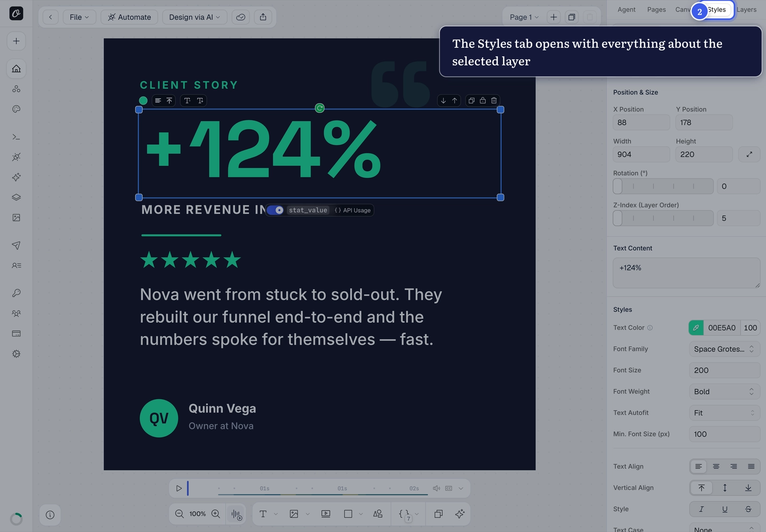This screenshot has width=766, height=532.
Task: Set vertical align to bottom
Action: (748, 487)
